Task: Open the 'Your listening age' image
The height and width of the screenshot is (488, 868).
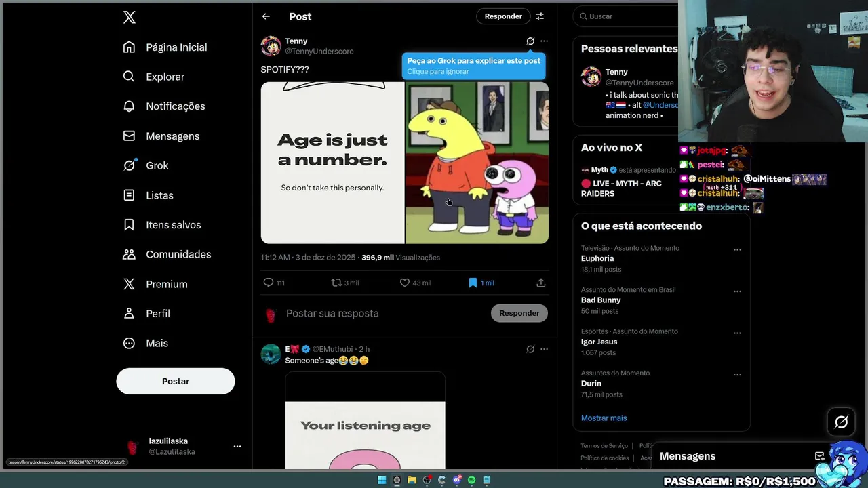Action: (366, 420)
